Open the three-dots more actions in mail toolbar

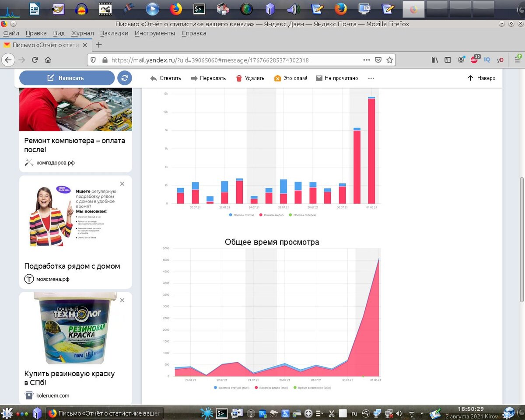(371, 78)
